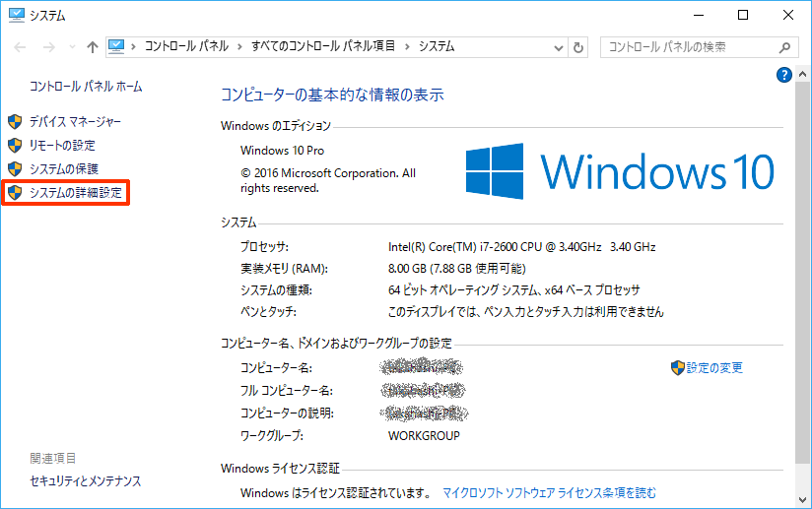The height and width of the screenshot is (509, 812).
Task: Click shield icon beside リモートの設定
Action: coord(15,146)
